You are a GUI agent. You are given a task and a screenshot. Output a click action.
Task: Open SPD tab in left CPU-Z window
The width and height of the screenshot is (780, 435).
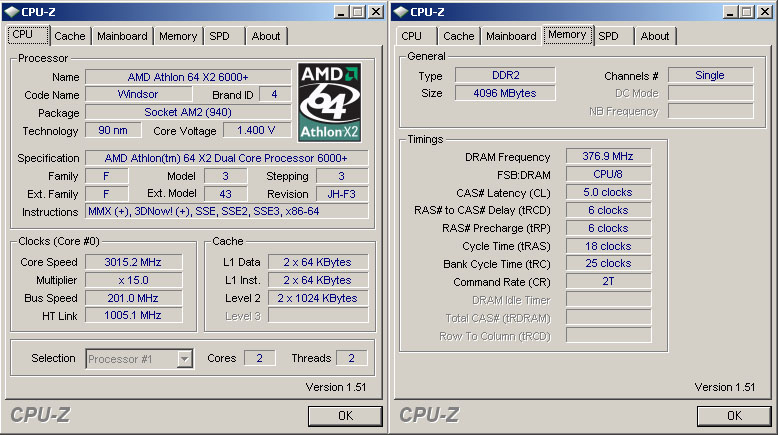coord(219,36)
